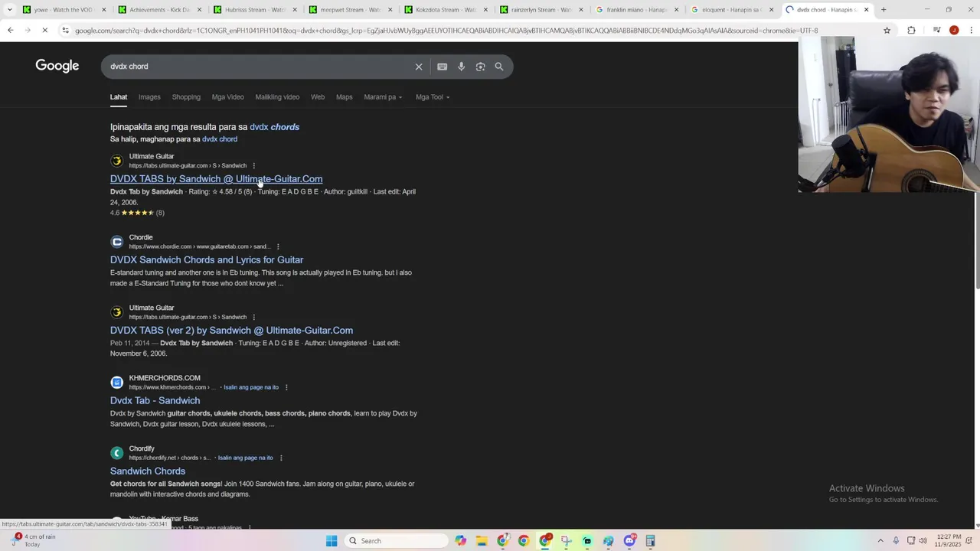Open File Explorer from taskbar
Viewport: 980px width, 551px height.
[x=482, y=540]
